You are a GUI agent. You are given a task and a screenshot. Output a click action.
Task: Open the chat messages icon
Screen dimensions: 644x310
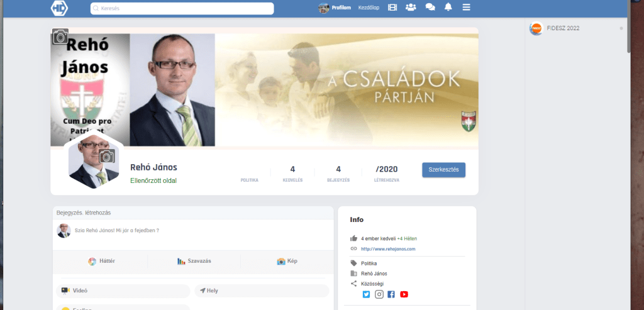[430, 8]
